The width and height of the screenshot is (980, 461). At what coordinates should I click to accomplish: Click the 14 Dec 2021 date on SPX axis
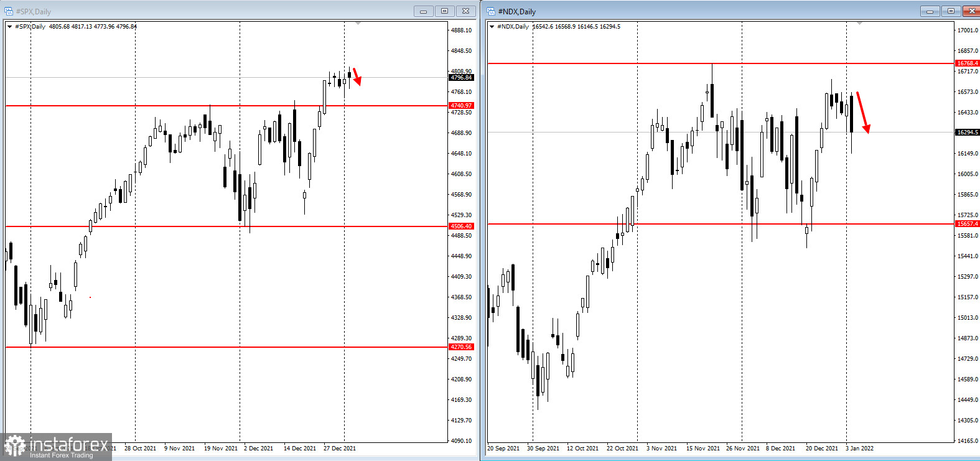point(300,449)
